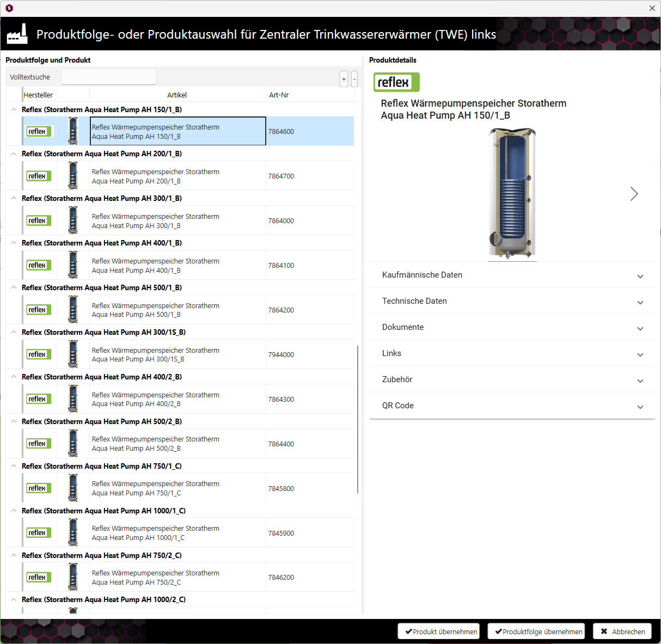Image resolution: width=661 pixels, height=644 pixels.
Task: Collapse the AH 750/2_C group
Action: [14, 555]
